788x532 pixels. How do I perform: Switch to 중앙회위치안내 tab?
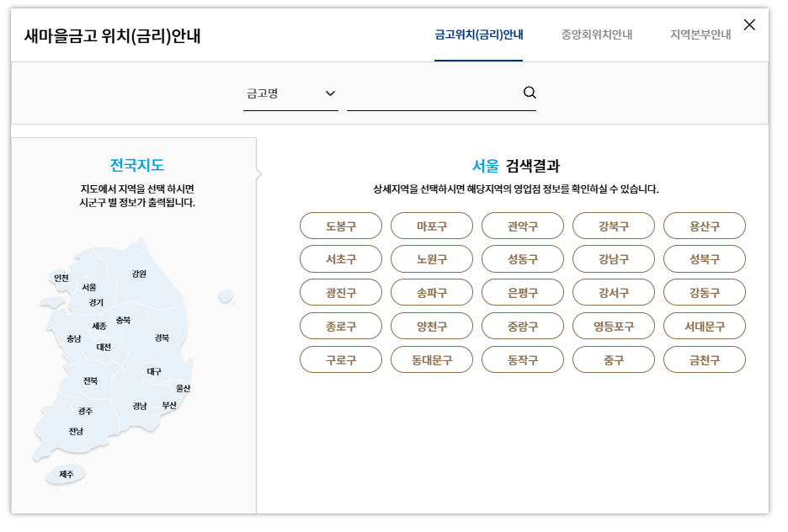(597, 35)
